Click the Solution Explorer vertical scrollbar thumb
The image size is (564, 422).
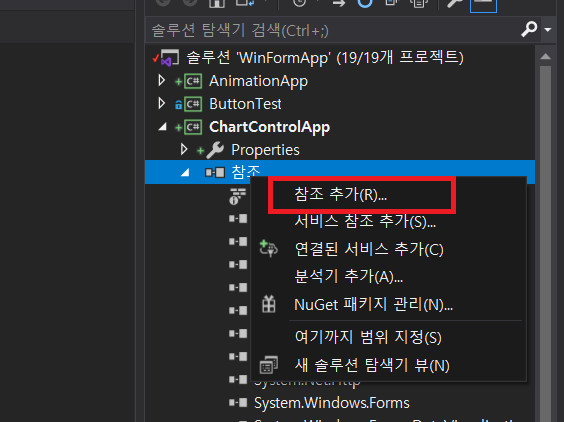(545, 243)
